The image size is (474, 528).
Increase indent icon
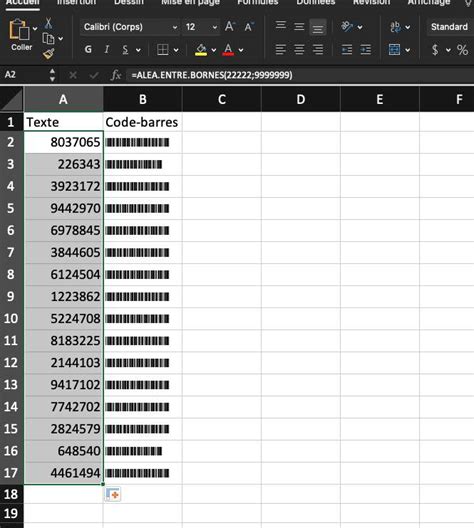366,50
